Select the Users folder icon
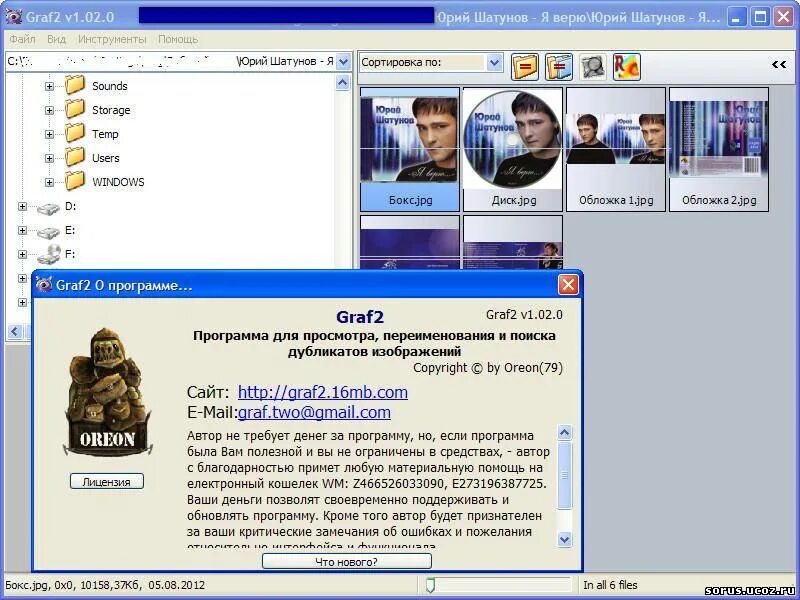Image resolution: width=800 pixels, height=600 pixels. (x=75, y=157)
